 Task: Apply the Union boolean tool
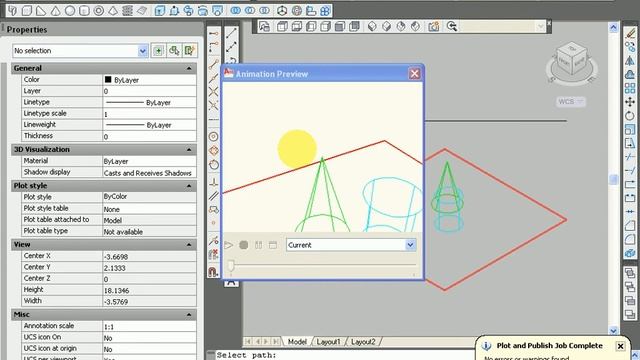pyautogui.click(x=236, y=11)
